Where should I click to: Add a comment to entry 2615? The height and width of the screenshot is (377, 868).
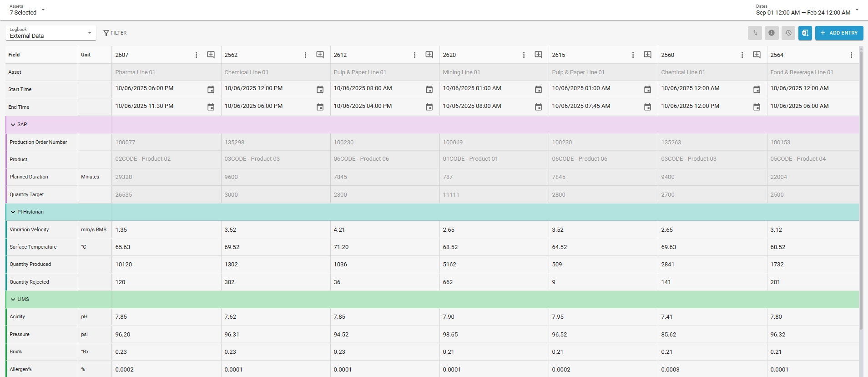pyautogui.click(x=647, y=55)
